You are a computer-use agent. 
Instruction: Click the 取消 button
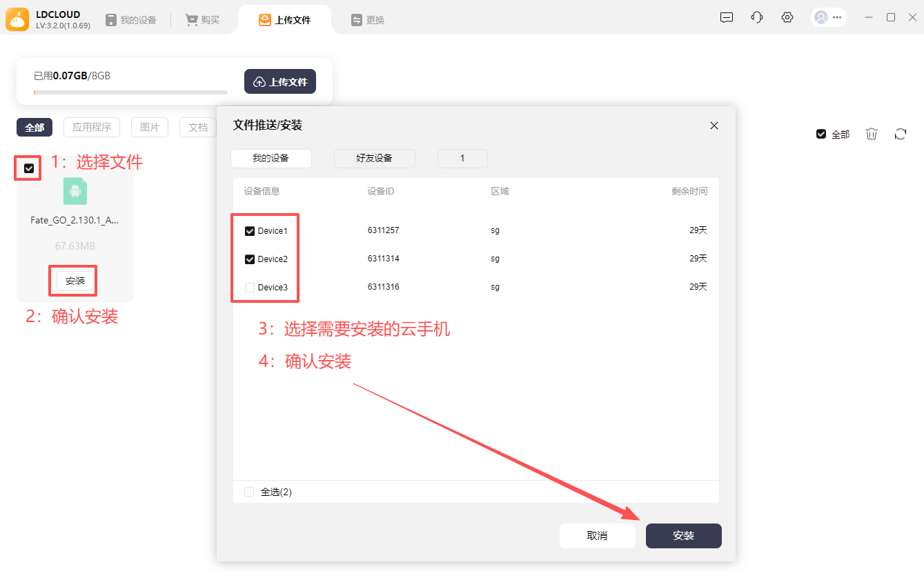(x=597, y=536)
